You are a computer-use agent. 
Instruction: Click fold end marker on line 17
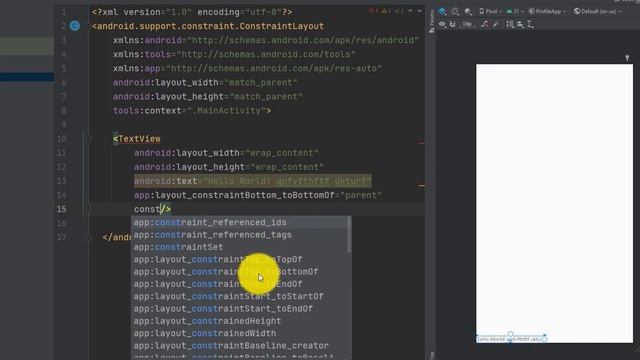(x=88, y=238)
